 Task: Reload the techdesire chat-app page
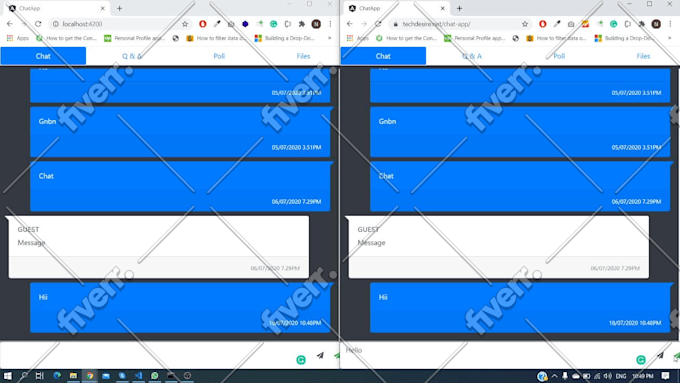point(378,24)
